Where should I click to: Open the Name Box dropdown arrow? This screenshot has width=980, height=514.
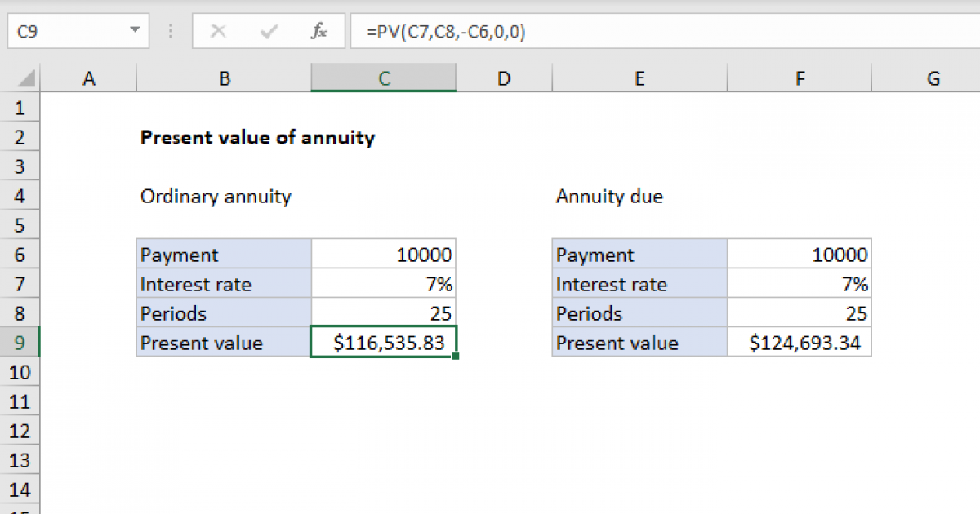coord(135,31)
